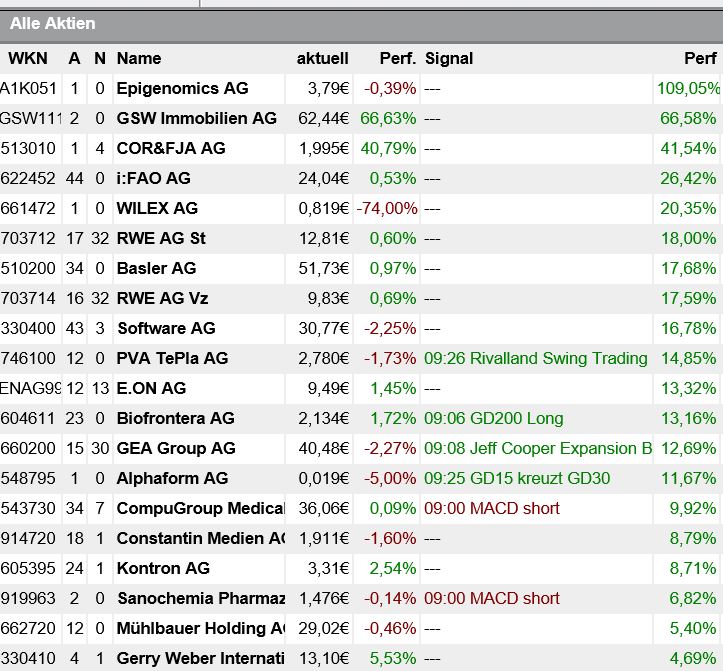723x671 pixels.
Task: Click the Alle Aktien panel title
Action: click(53, 23)
